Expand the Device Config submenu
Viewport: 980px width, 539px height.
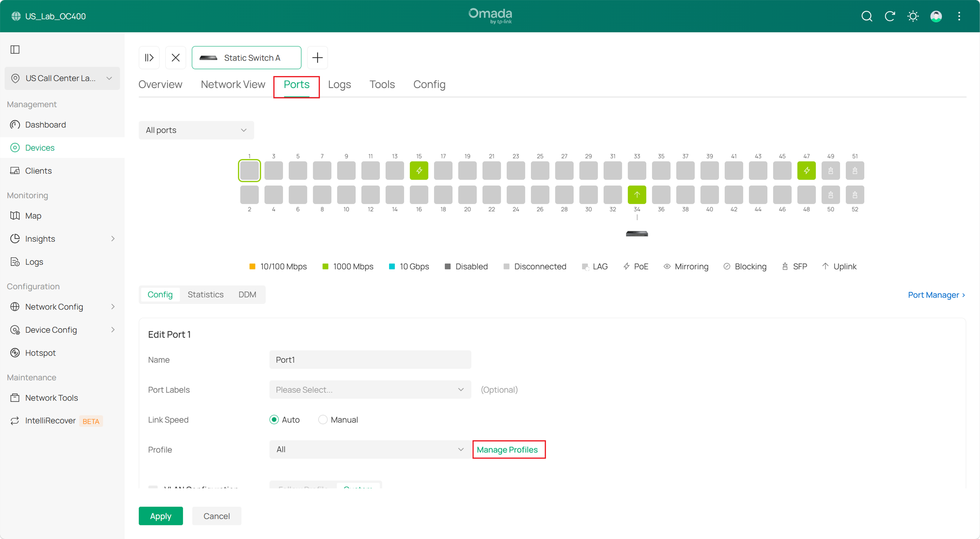tap(113, 329)
